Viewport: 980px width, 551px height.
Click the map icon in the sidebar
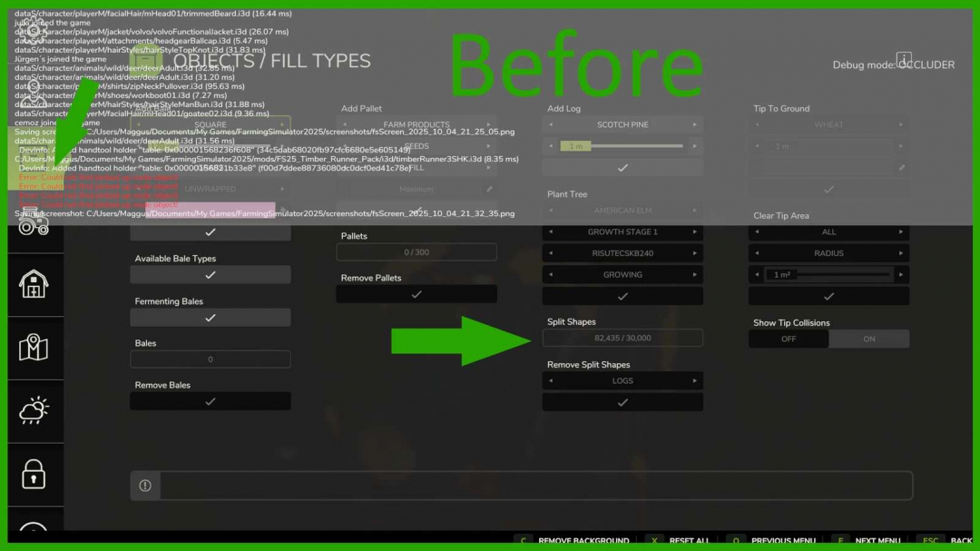click(x=35, y=347)
